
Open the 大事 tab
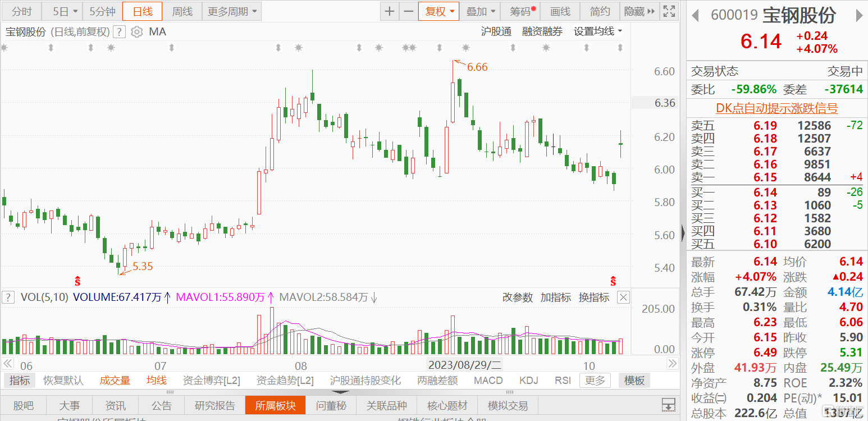pyautogui.click(x=70, y=405)
